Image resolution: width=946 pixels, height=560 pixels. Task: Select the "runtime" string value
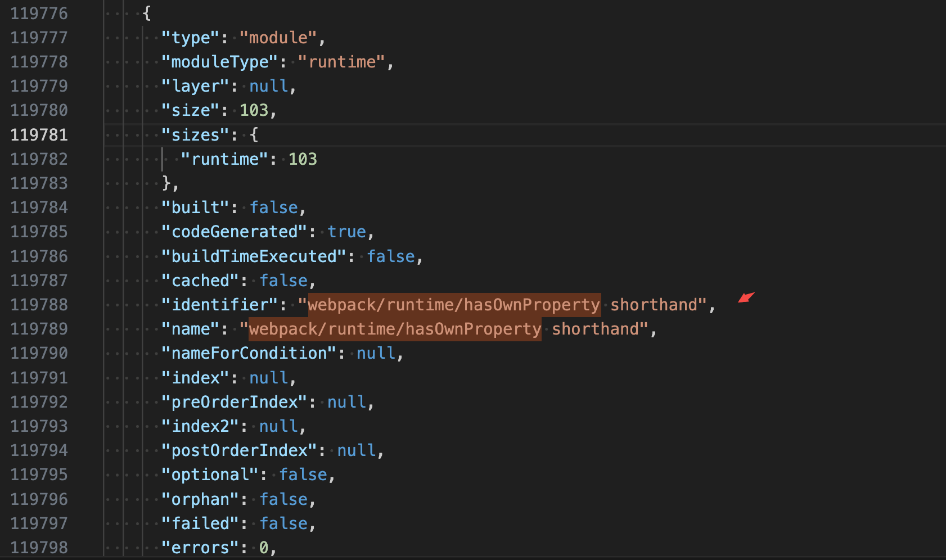point(343,61)
